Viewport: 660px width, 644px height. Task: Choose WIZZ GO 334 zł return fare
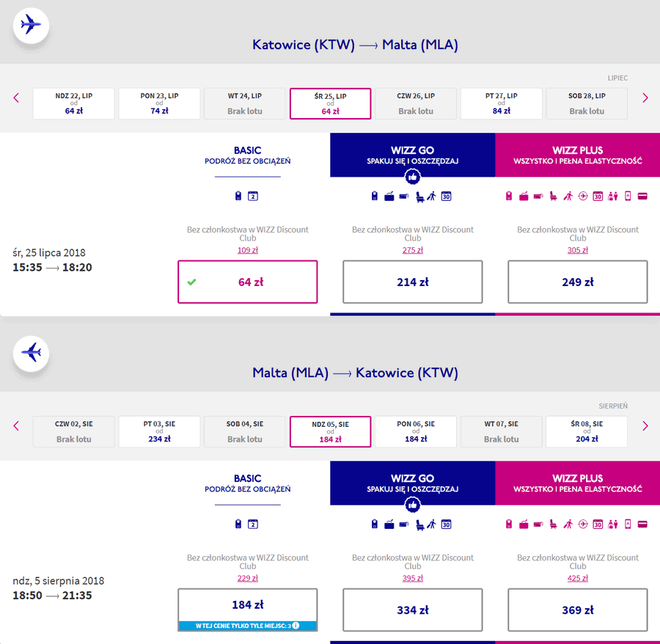[412, 610]
